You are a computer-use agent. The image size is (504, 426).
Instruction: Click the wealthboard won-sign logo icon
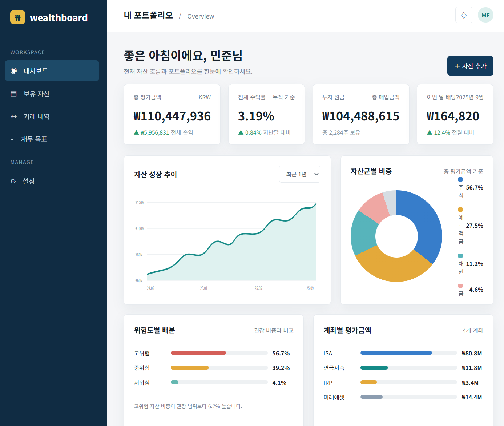pyautogui.click(x=17, y=17)
